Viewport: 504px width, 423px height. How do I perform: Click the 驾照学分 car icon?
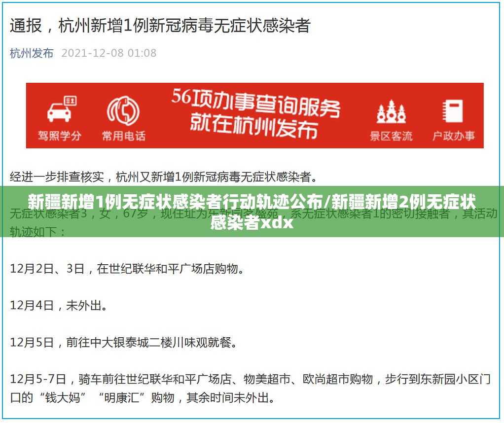(62, 108)
